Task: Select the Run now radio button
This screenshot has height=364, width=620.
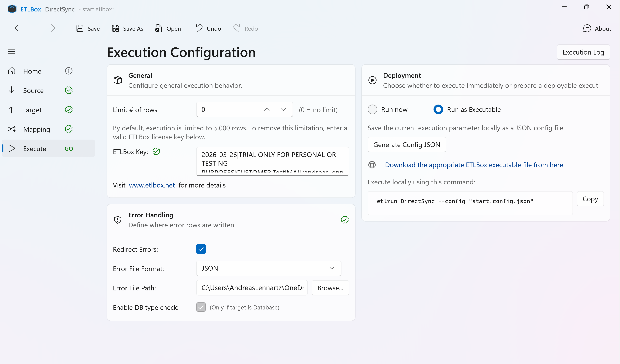Action: click(372, 109)
